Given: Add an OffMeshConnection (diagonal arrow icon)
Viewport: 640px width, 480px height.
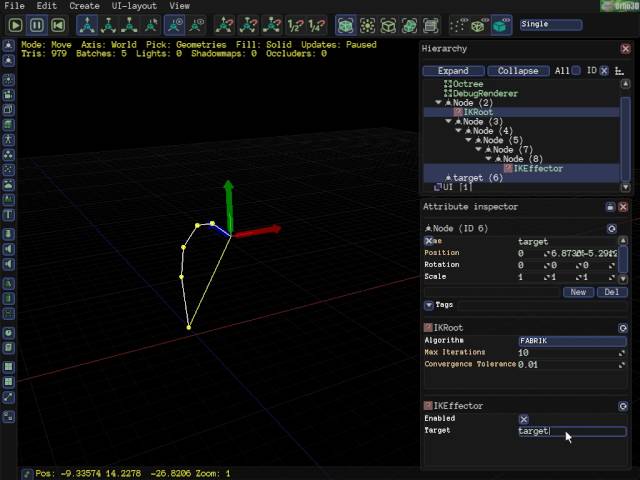Looking at the screenshot, I should pyautogui.click(x=9, y=397).
